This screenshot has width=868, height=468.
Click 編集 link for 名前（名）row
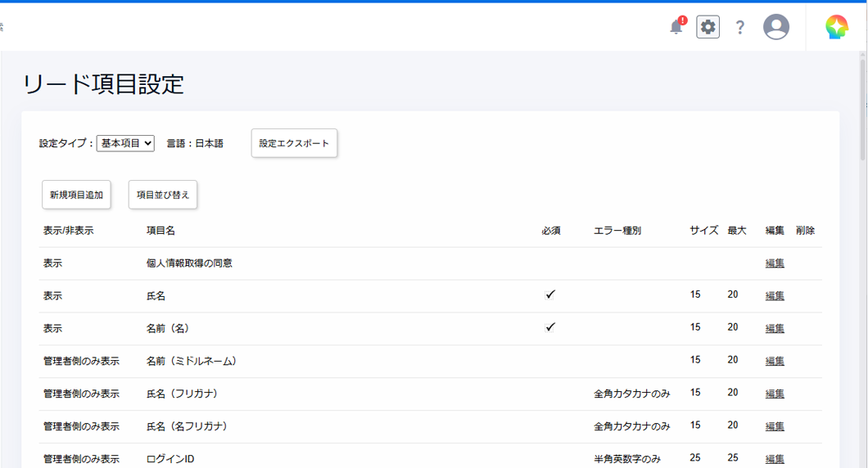click(775, 329)
